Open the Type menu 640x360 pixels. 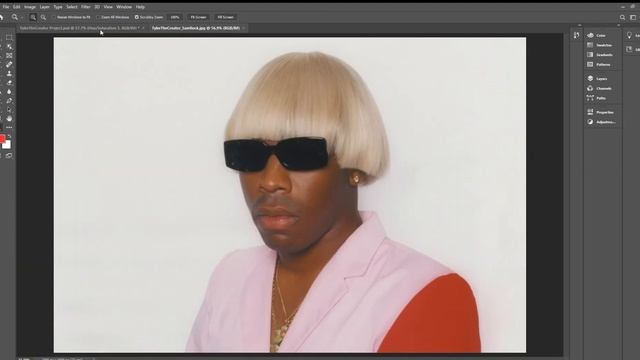58,7
